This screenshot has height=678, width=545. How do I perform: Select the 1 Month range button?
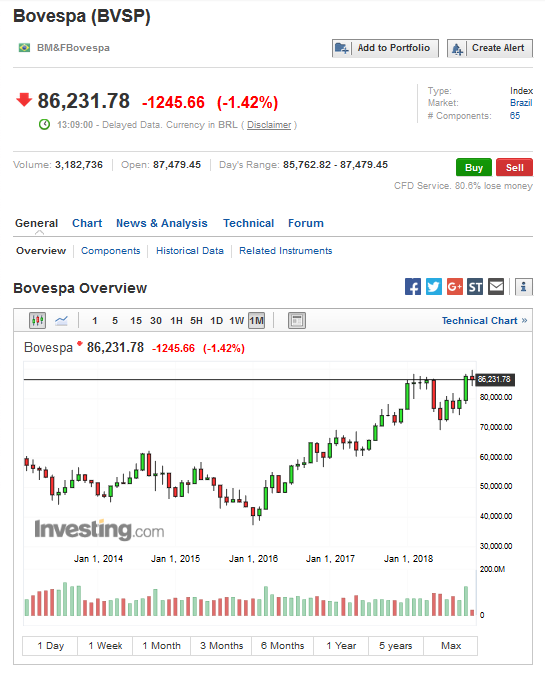[x=161, y=646]
